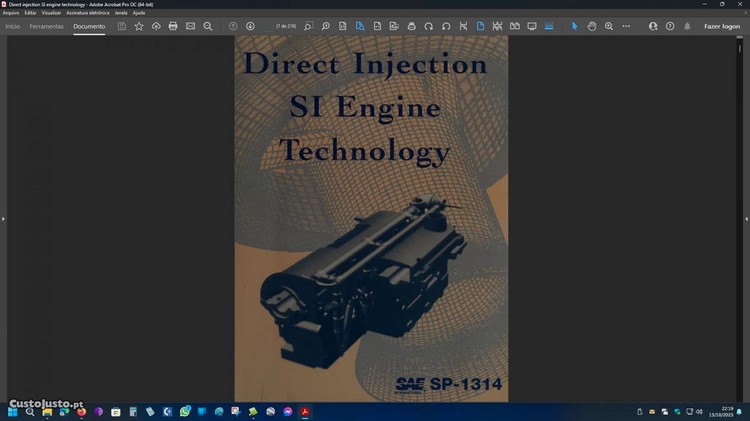Expand the left navigation pane arrow

point(3,218)
